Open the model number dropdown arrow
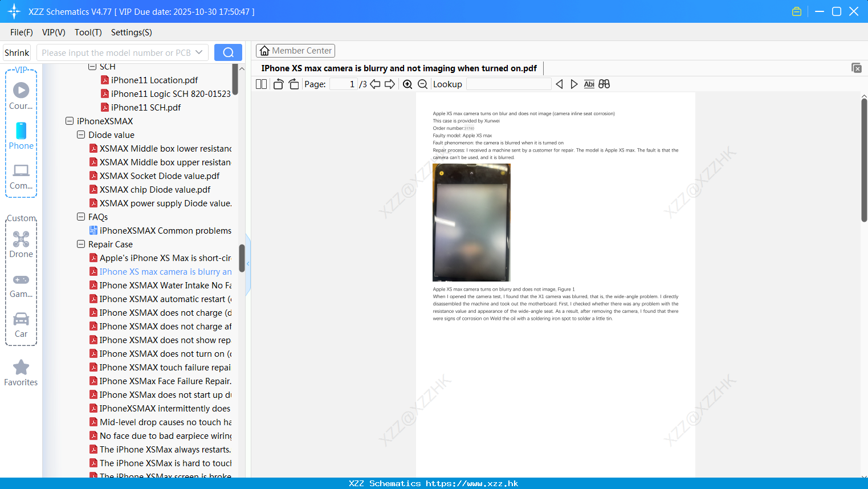Viewport: 868px width, 489px height. coord(199,52)
